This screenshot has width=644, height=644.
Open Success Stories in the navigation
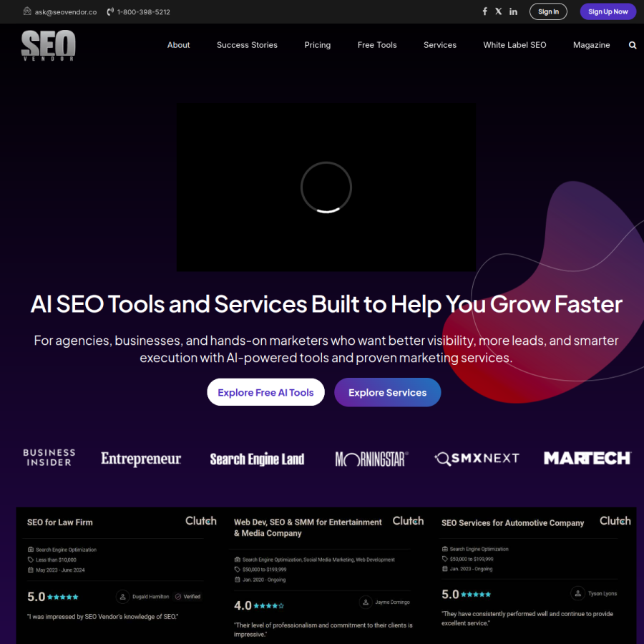point(247,45)
